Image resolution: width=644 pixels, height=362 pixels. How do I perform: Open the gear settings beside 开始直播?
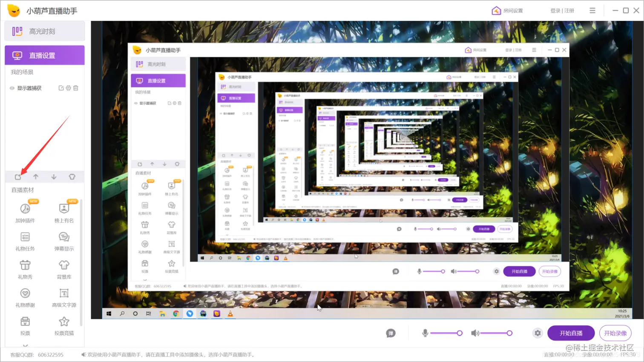[538, 333]
